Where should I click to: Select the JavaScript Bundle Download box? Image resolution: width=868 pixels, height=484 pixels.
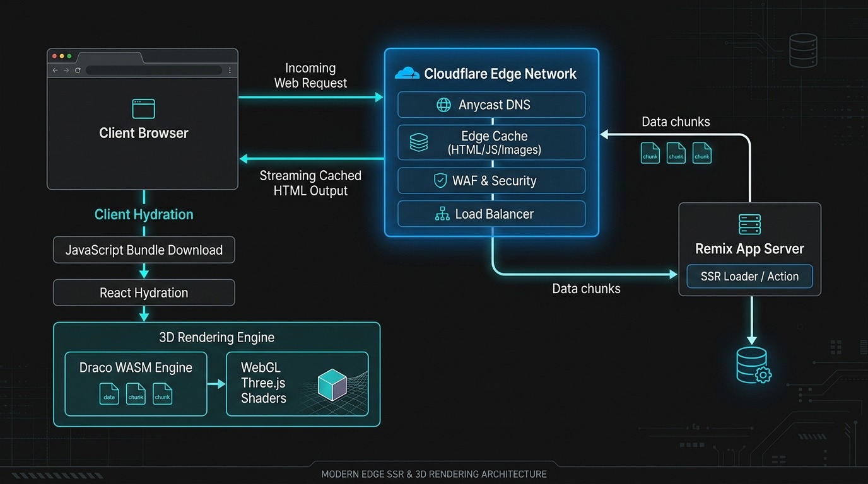pyautogui.click(x=144, y=250)
